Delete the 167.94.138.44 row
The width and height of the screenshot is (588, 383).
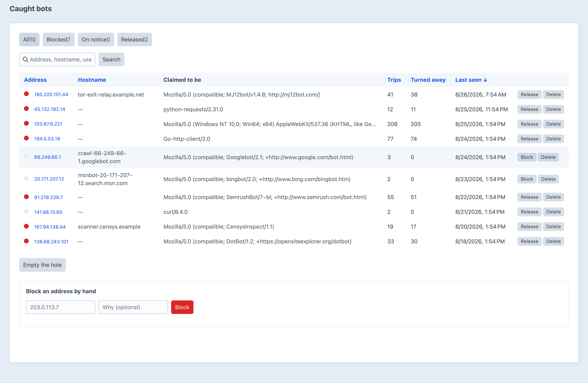[x=553, y=227]
